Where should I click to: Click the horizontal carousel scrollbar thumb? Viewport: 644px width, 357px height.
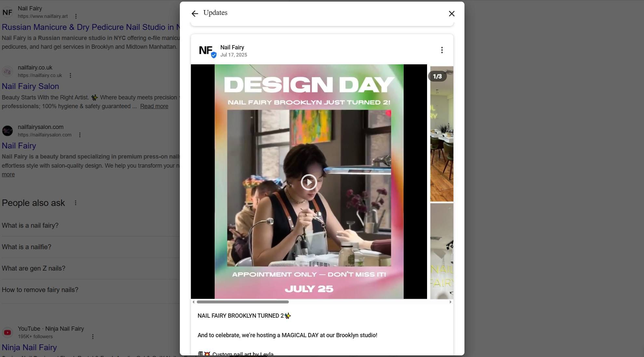[x=243, y=302]
